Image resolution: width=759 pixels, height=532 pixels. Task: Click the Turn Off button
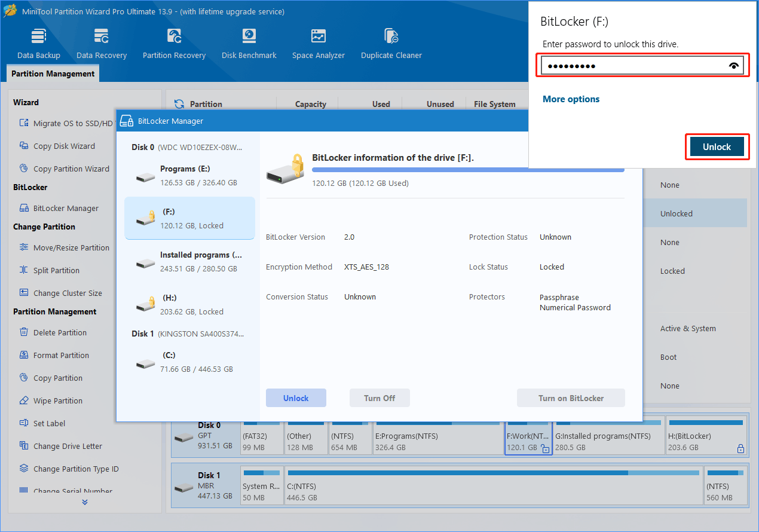click(x=379, y=398)
